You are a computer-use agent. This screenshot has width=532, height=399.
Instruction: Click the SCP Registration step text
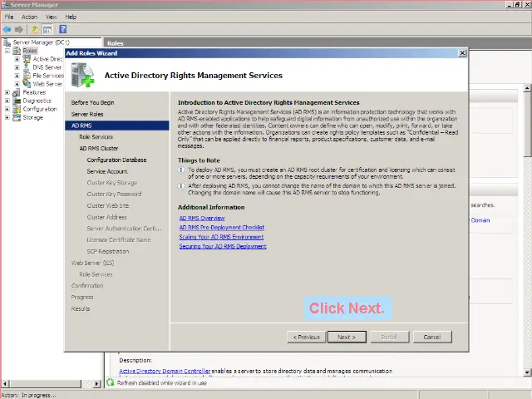pos(108,251)
